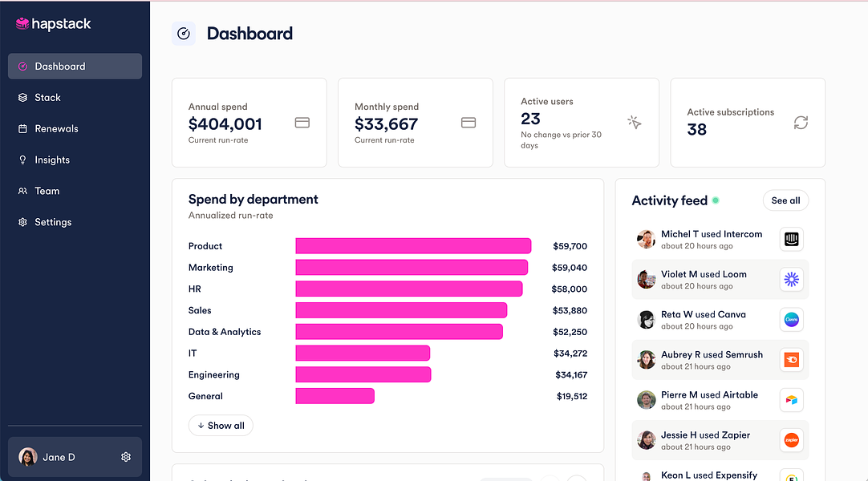The width and height of the screenshot is (868, 481).
Task: Click the Annual spend card icon
Action: [302, 123]
